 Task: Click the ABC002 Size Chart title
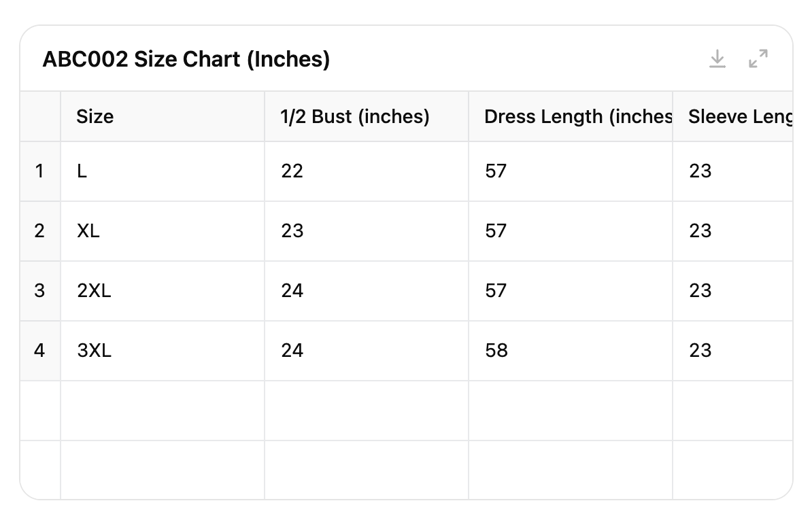pos(186,60)
